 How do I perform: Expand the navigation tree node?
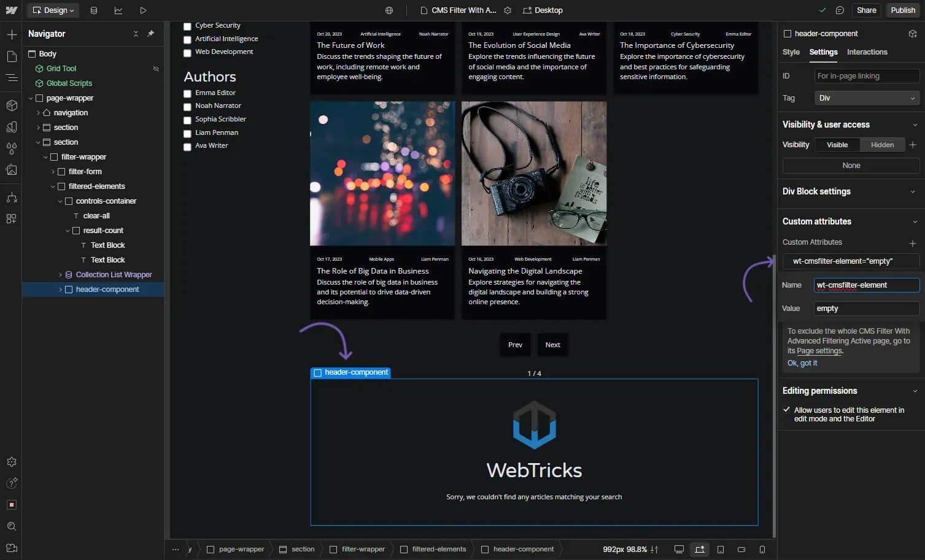click(38, 113)
